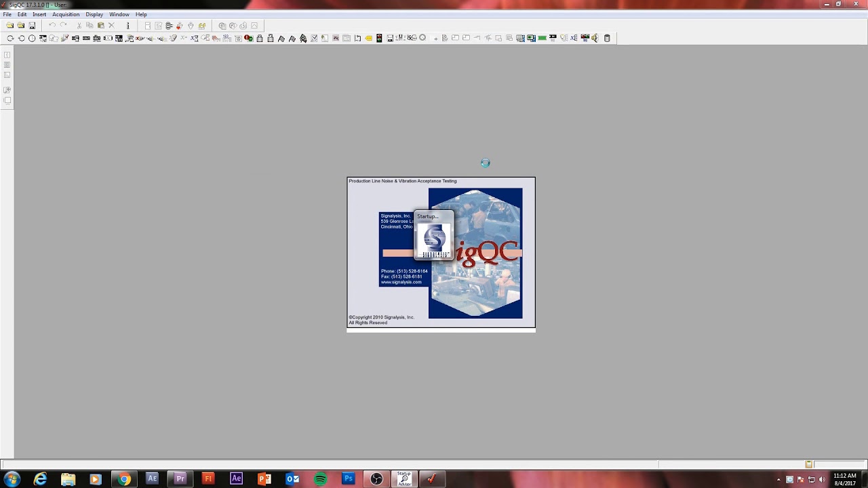The height and width of the screenshot is (488, 868).
Task: Click the clock icon in second toolbar
Action: point(32,38)
